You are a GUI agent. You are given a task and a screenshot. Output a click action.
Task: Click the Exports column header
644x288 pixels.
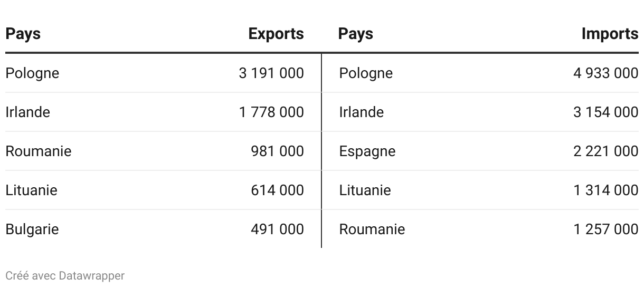[276, 34]
